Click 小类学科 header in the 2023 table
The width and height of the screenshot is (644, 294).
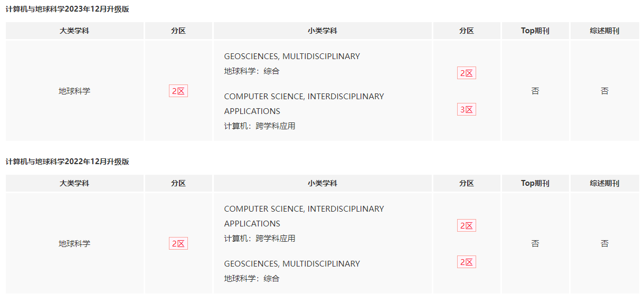coord(323,31)
